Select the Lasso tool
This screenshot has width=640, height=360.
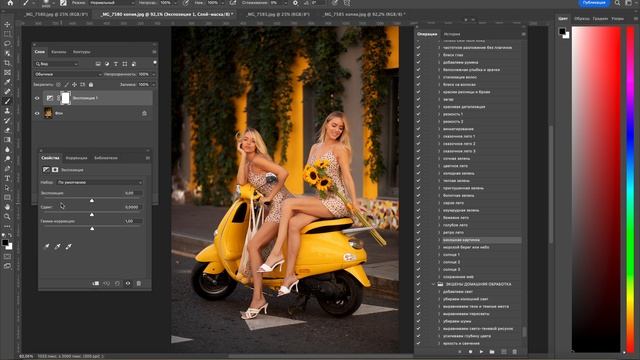[x=7, y=43]
